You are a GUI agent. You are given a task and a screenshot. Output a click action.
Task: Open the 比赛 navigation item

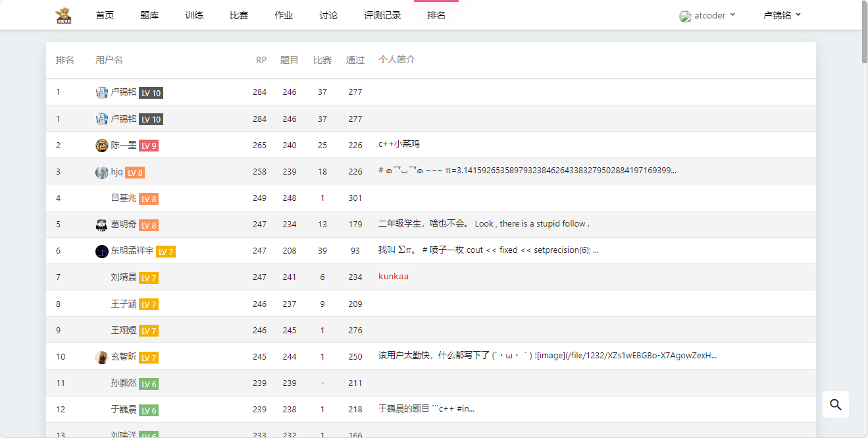[x=239, y=15]
